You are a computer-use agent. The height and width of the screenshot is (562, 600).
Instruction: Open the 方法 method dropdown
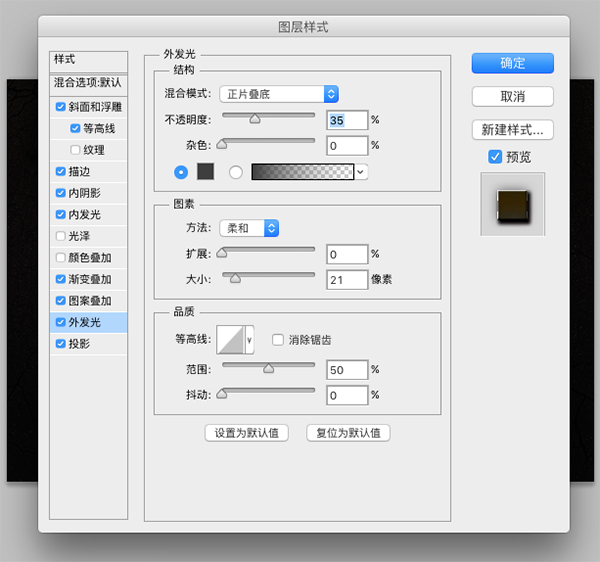pyautogui.click(x=250, y=228)
